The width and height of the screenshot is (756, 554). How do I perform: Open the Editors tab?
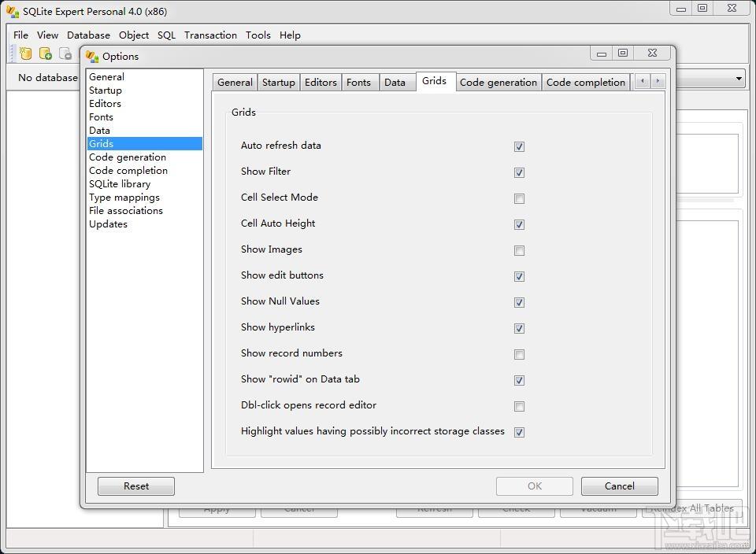click(x=321, y=83)
